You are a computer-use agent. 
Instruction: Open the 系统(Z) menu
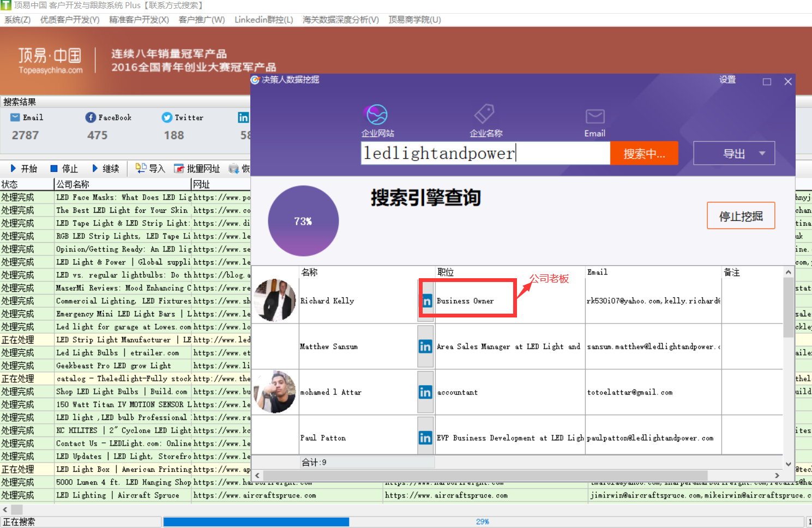point(17,20)
